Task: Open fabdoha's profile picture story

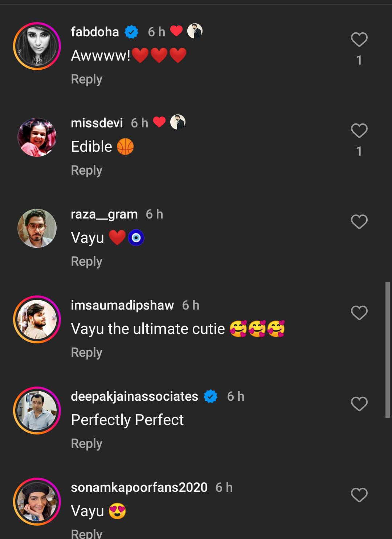Action: pos(37,46)
